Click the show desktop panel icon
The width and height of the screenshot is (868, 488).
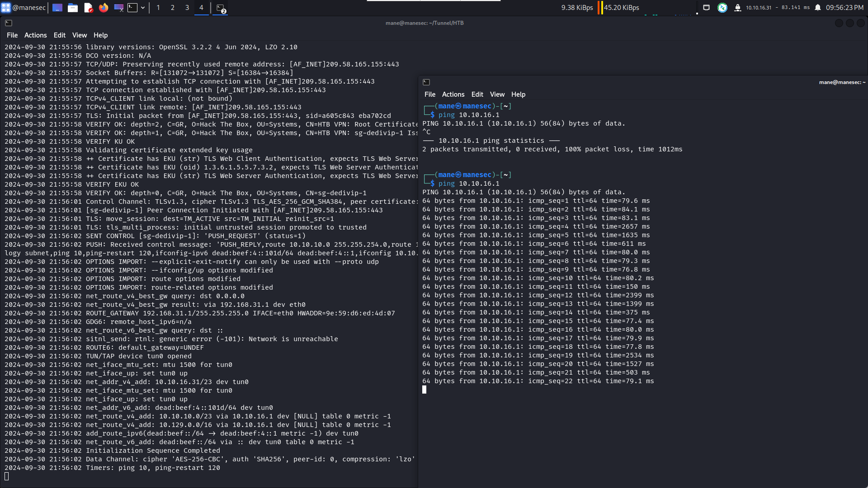[x=57, y=8]
